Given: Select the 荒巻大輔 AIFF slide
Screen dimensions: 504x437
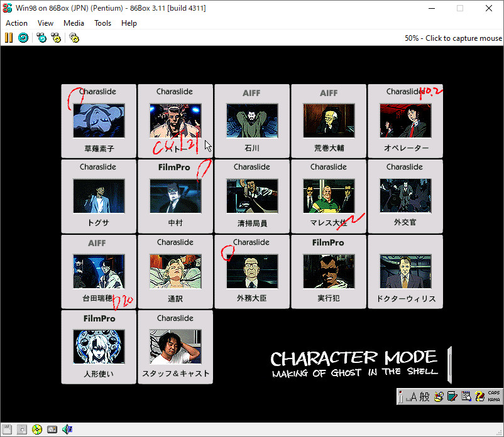Looking at the screenshot, I should coord(329,121).
